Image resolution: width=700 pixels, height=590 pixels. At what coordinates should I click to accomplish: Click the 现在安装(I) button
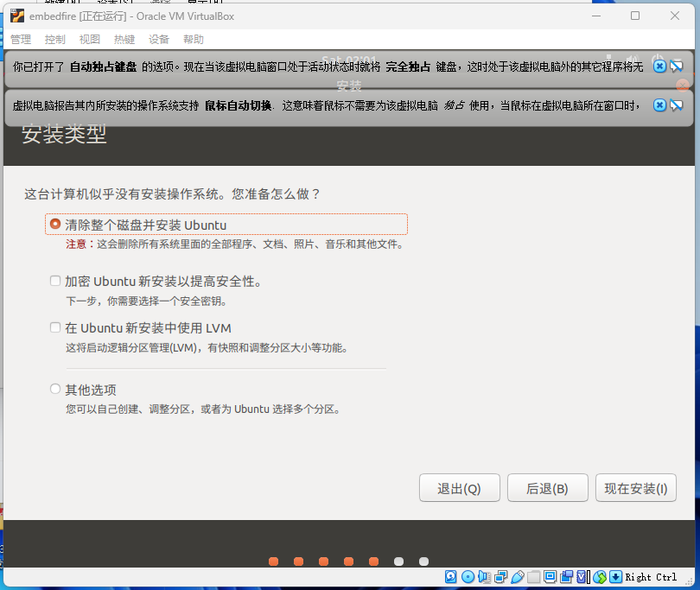pos(636,488)
